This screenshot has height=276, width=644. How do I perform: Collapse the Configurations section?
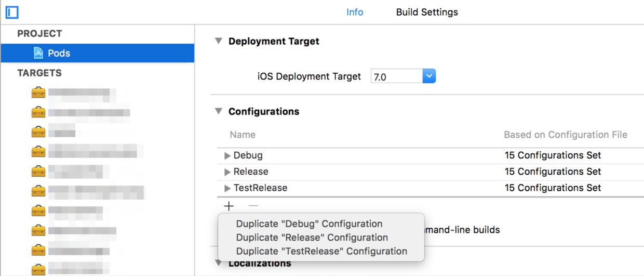219,111
